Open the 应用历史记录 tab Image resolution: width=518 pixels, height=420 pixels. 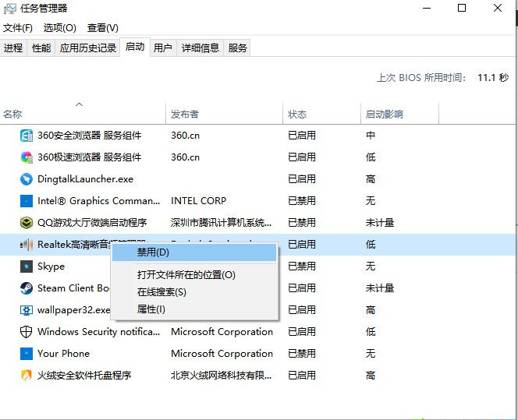tap(88, 48)
